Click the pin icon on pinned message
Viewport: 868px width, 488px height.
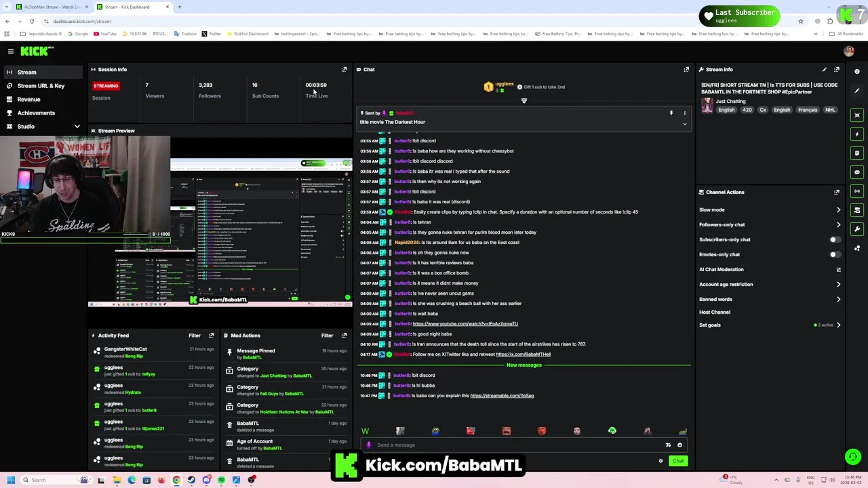coord(671,113)
